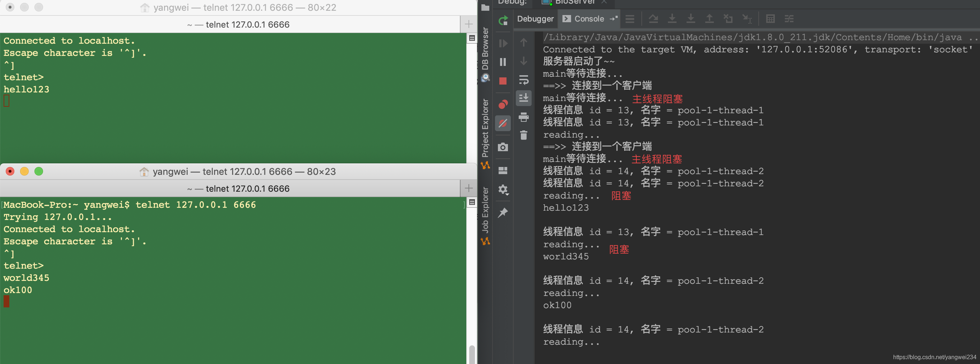Open Restore Layout icon in debug sidebar
980x364 pixels.
click(x=503, y=170)
